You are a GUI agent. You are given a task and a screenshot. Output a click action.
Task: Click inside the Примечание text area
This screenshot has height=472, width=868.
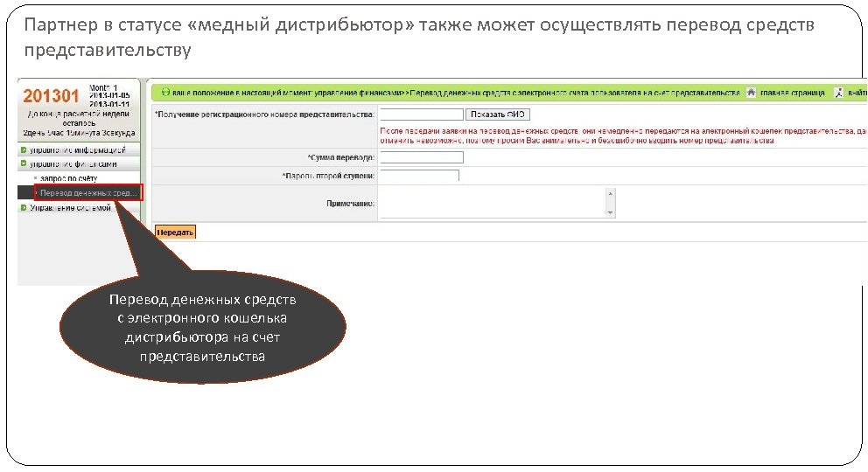[x=493, y=203]
